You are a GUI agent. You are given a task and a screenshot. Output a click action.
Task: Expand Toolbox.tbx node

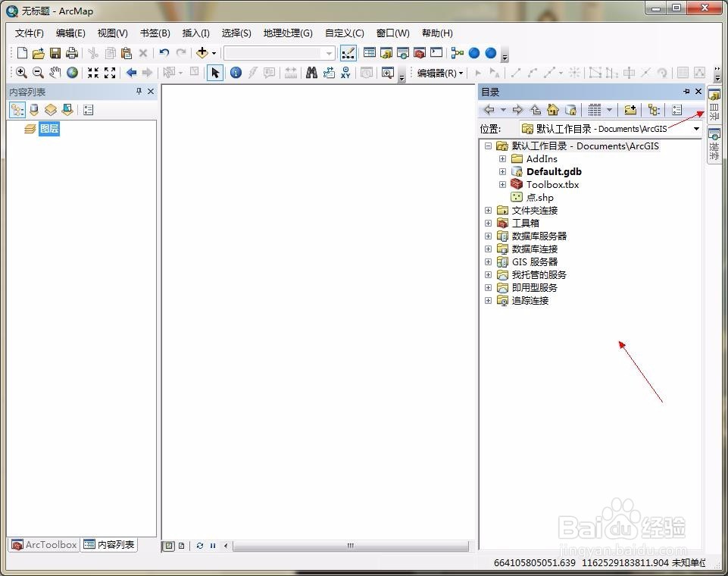502,184
